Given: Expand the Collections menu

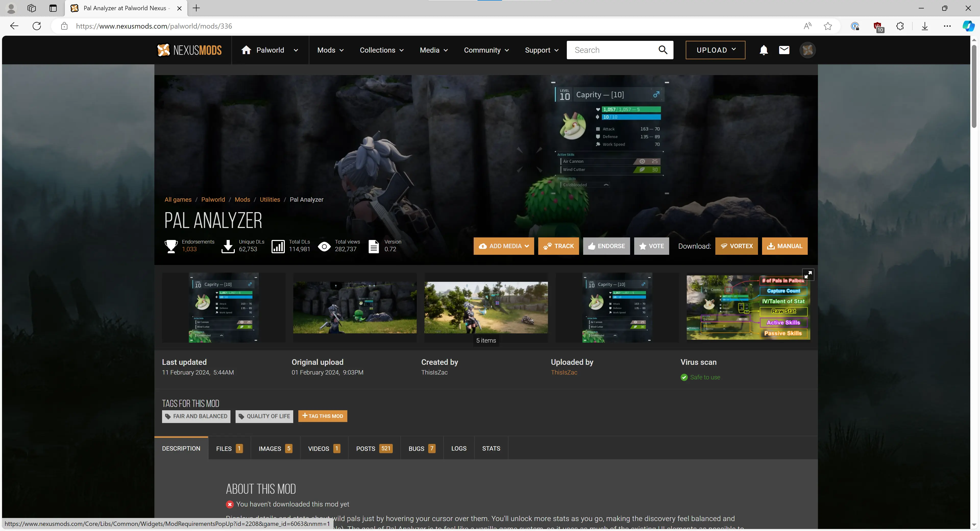Looking at the screenshot, I should 382,50.
